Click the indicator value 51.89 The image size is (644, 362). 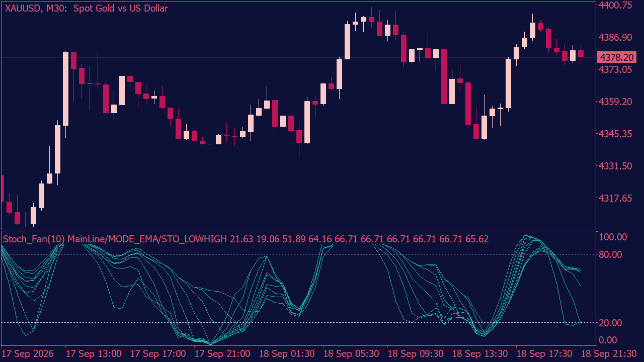(294, 239)
